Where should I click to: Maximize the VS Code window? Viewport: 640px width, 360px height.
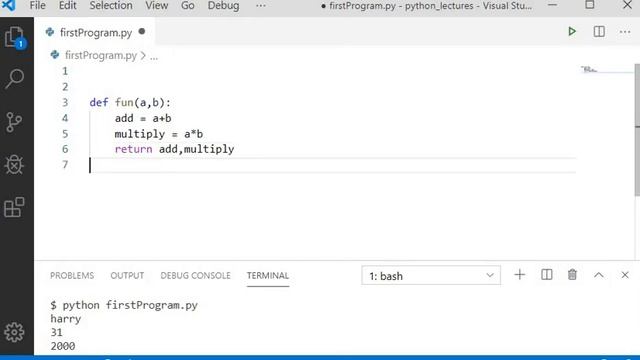click(589, 5)
